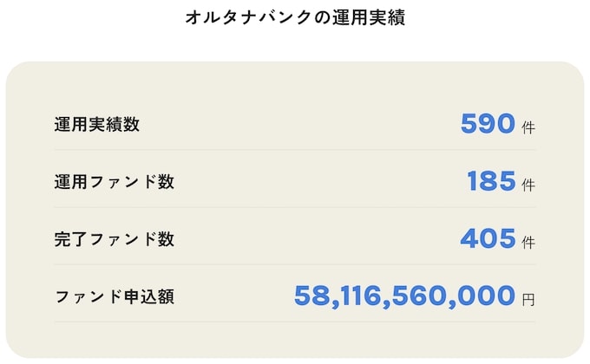Click the 件 unit next to 185

click(529, 185)
